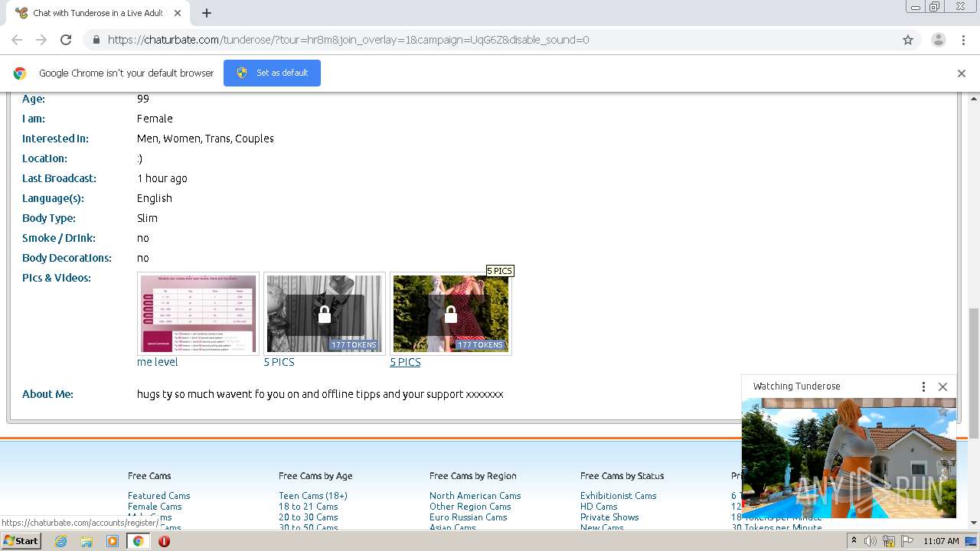Reload the page with the refresh icon
The image size is (980, 551).
click(x=66, y=40)
